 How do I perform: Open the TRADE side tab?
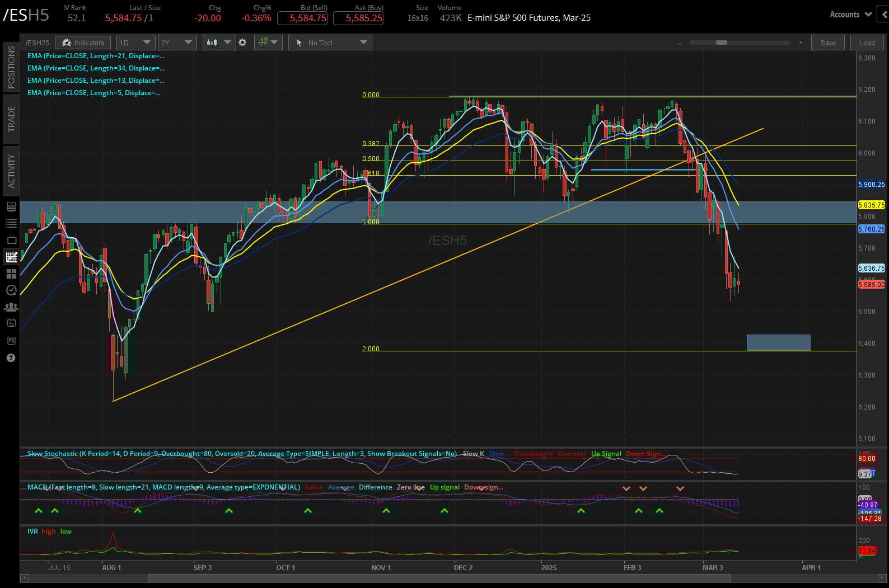tap(11, 119)
